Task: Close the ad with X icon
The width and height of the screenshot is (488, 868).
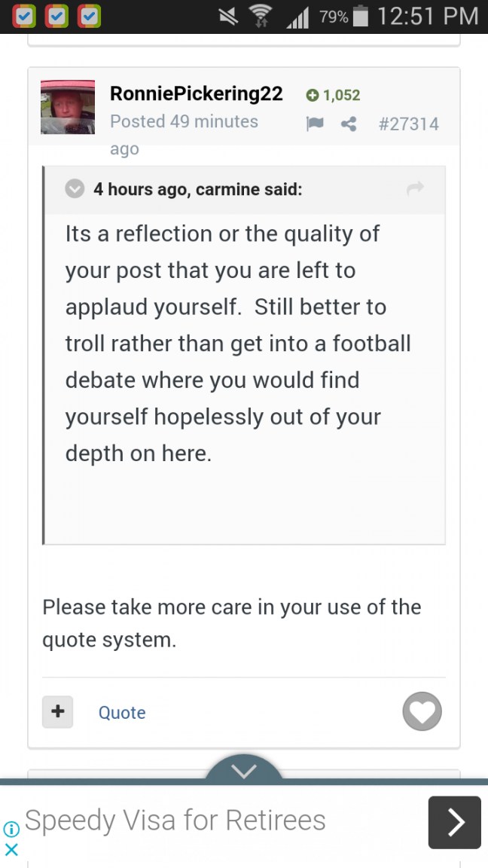Action: click(x=11, y=849)
